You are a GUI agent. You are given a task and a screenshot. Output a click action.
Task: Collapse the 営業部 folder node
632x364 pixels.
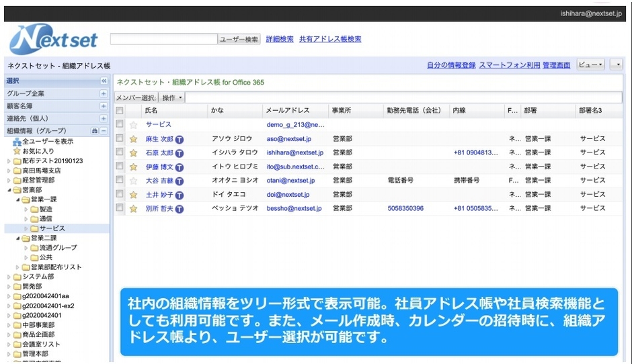[x=9, y=190]
